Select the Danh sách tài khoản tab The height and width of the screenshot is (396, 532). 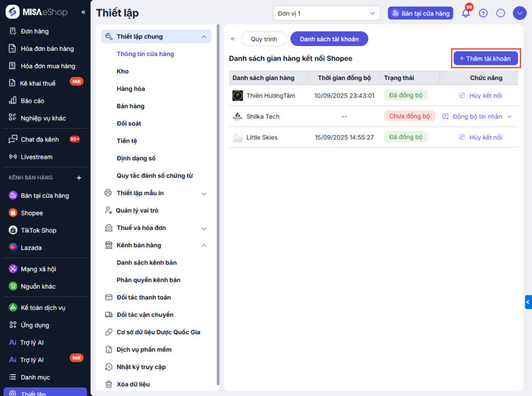pyautogui.click(x=329, y=39)
